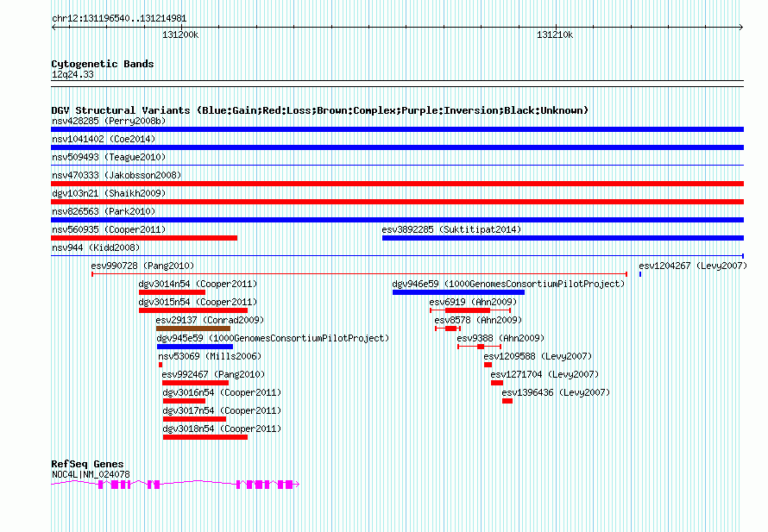The image size is (768, 532).
Task: Open the nsv509493 (Teague2010) variant label
Action: click(x=109, y=157)
